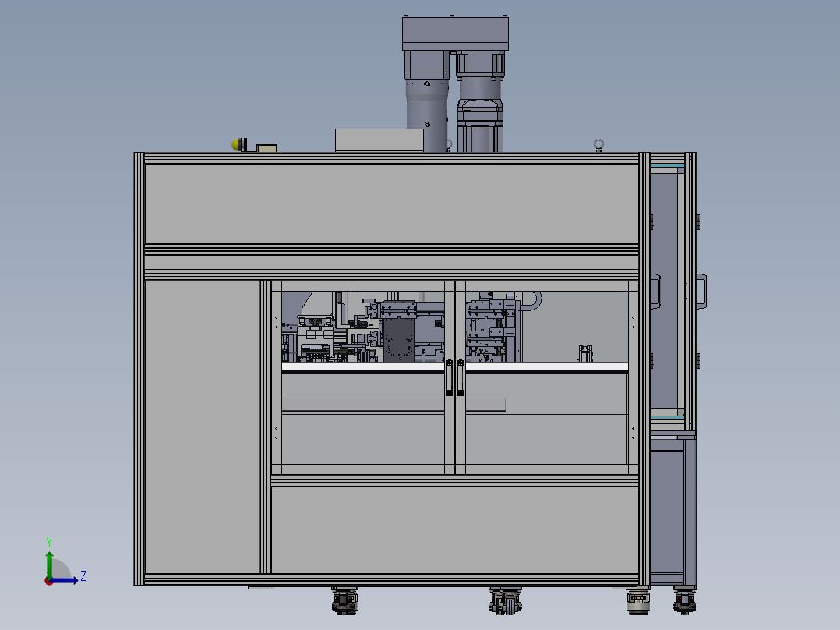
Task: Select the white worktable surface inside the left door
Action: pos(363,366)
